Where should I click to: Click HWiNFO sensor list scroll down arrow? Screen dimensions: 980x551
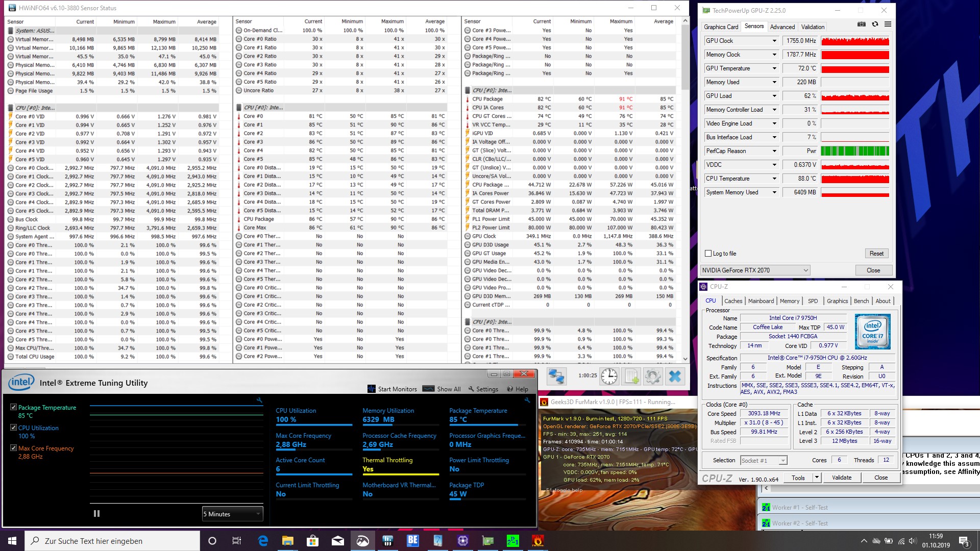[x=685, y=359]
